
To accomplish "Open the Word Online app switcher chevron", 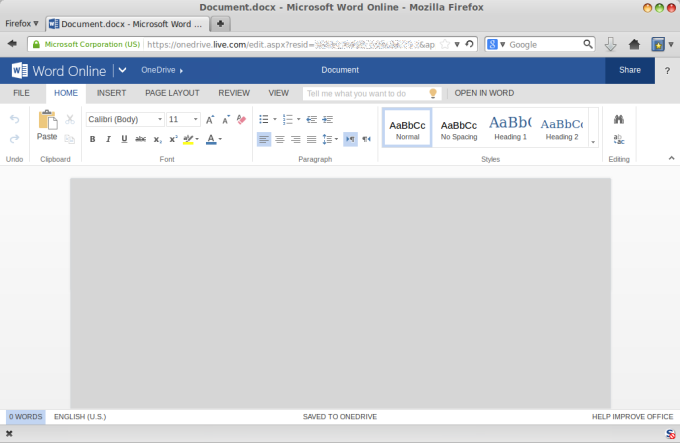I will 122,70.
